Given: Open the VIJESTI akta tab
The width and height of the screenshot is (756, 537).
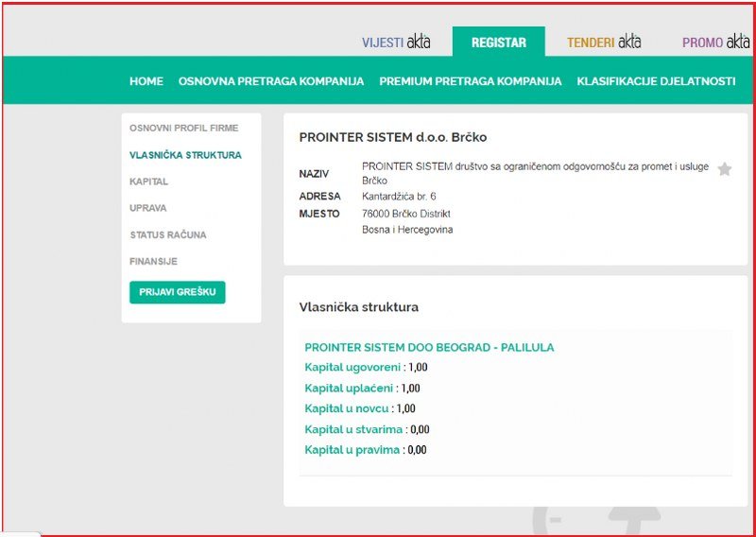Looking at the screenshot, I should tap(396, 43).
